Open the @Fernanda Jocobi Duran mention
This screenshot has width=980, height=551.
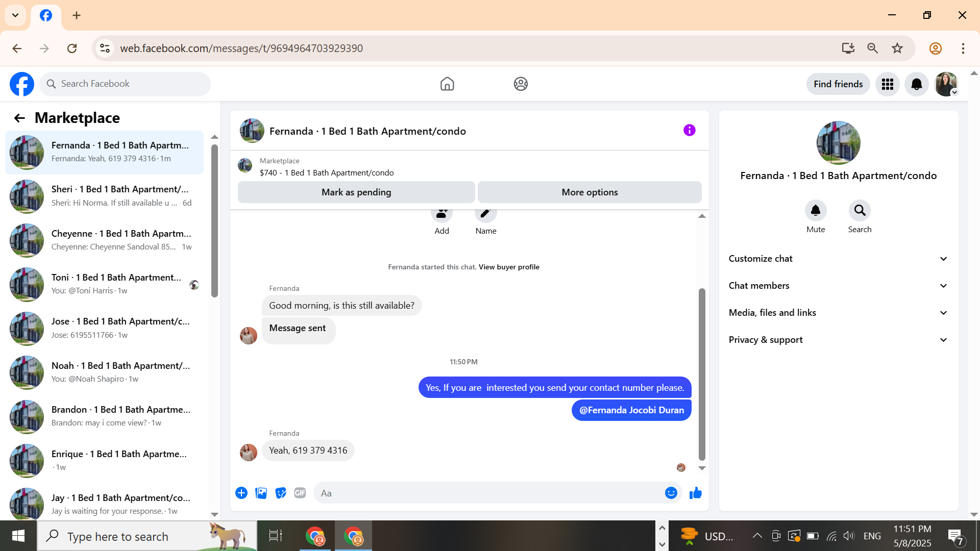pos(631,410)
